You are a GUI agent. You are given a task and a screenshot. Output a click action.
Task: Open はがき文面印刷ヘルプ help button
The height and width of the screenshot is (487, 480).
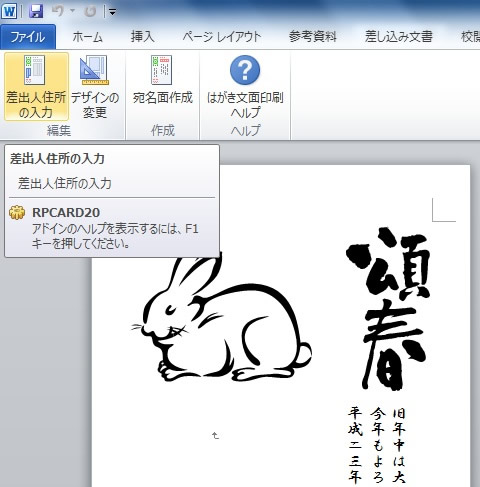(245, 87)
